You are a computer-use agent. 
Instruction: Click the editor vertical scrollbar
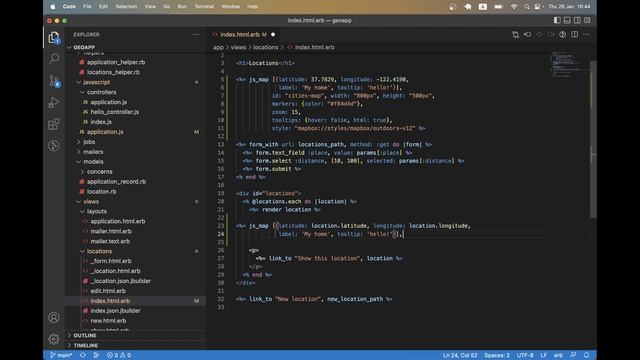click(593, 139)
